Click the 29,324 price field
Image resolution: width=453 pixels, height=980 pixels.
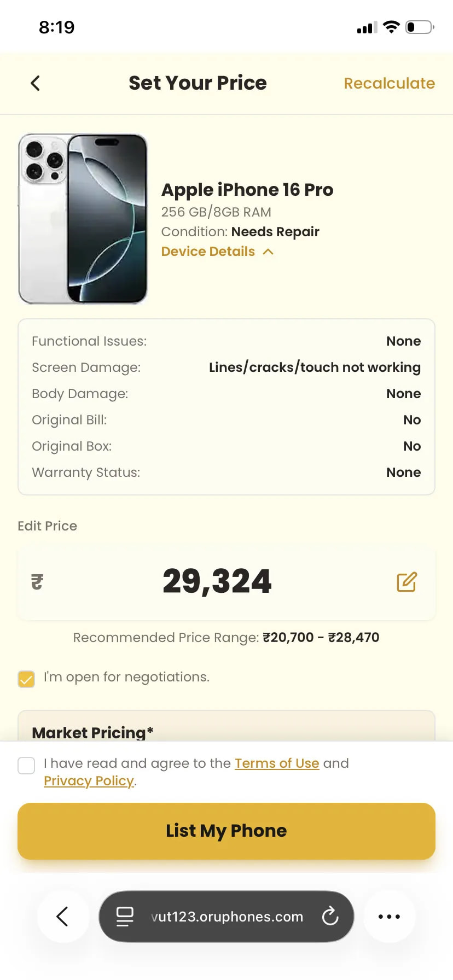(x=217, y=581)
